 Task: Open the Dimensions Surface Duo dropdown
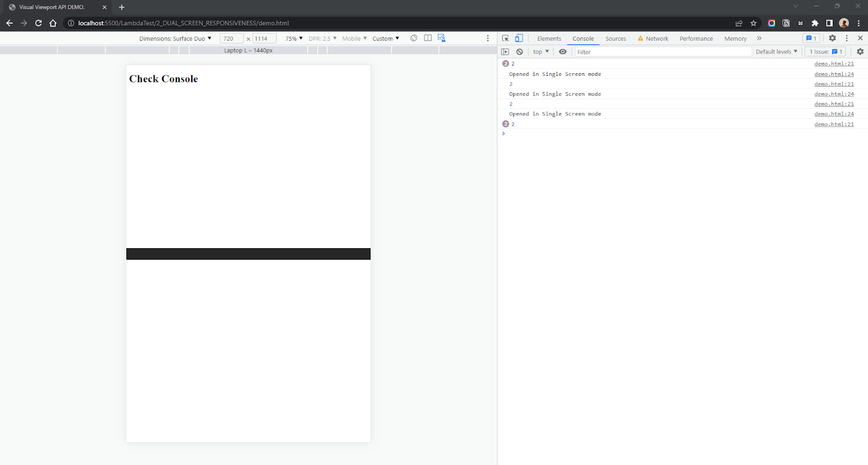[x=175, y=38]
